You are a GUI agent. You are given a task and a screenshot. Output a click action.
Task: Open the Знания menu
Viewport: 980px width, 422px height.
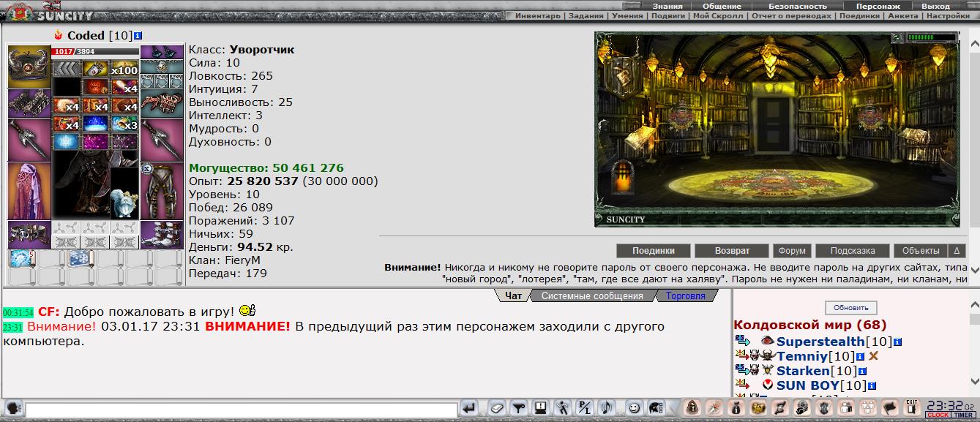[x=667, y=6]
